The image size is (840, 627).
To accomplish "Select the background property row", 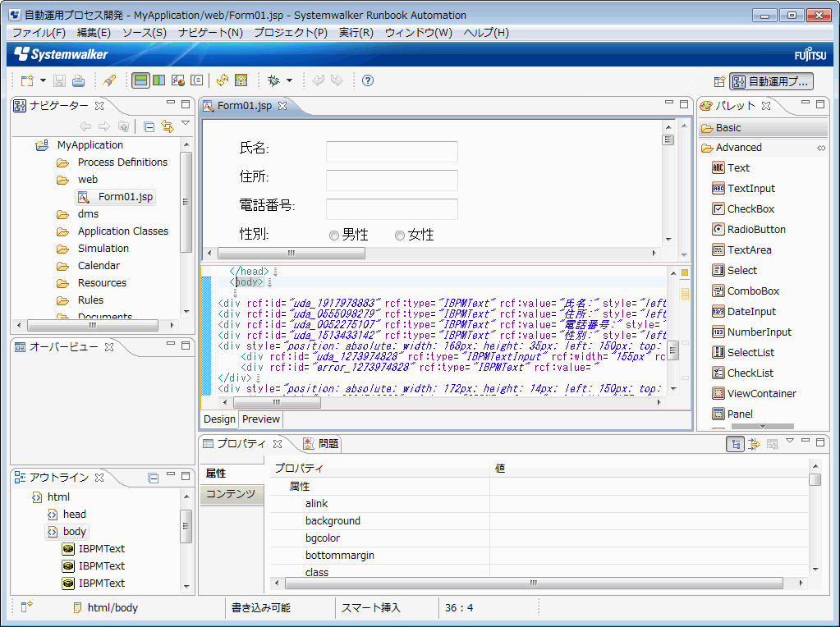I will coord(539,521).
